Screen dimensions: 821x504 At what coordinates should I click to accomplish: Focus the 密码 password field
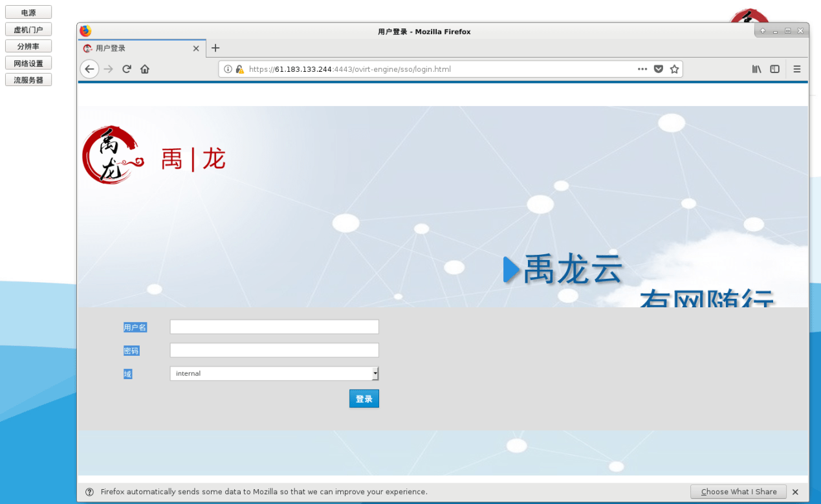tap(274, 350)
